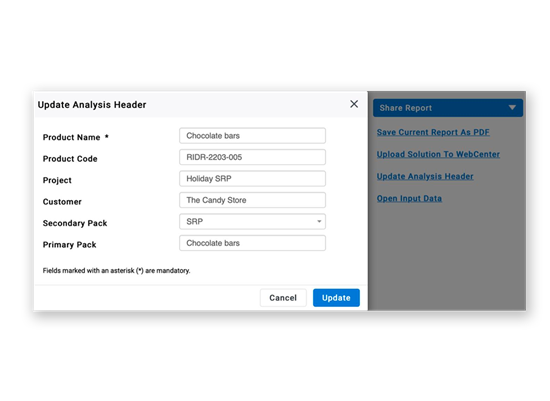Click the Update Analysis Header dialog title
Image resolution: width=550 pixels, height=401 pixels.
[92, 105]
